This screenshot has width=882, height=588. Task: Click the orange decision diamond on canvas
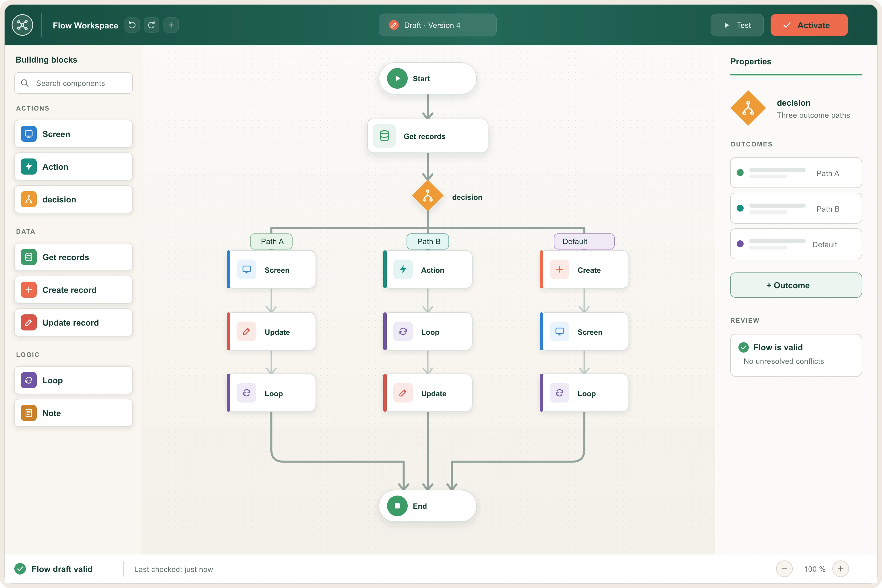(x=428, y=196)
